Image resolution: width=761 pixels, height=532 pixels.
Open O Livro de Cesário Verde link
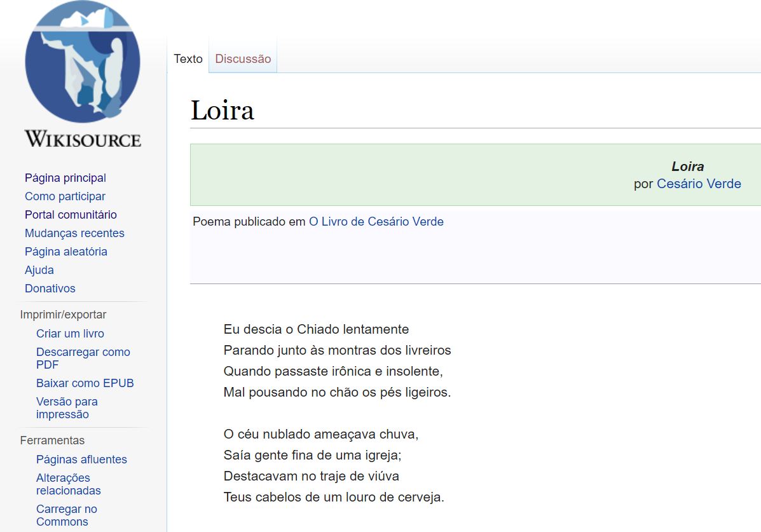point(376,221)
